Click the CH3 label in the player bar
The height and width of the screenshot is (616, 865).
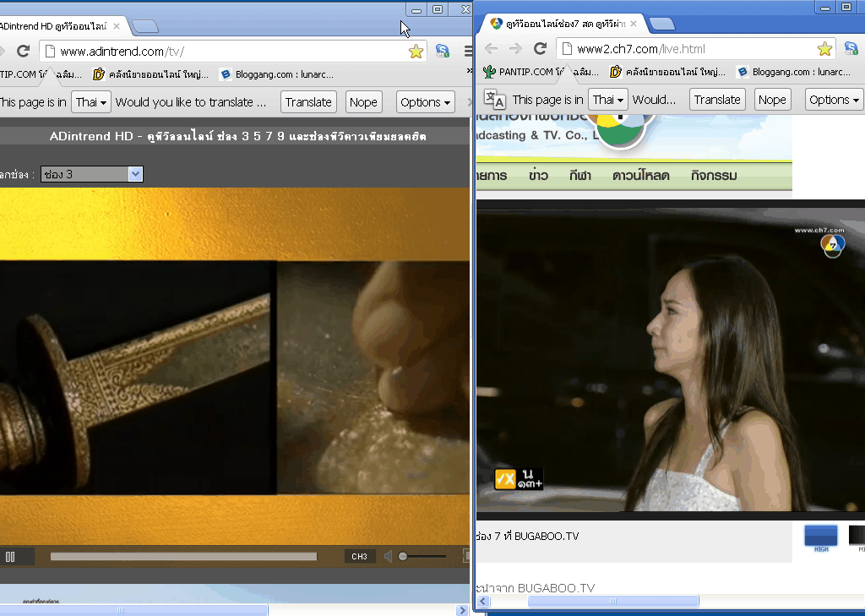tap(359, 556)
